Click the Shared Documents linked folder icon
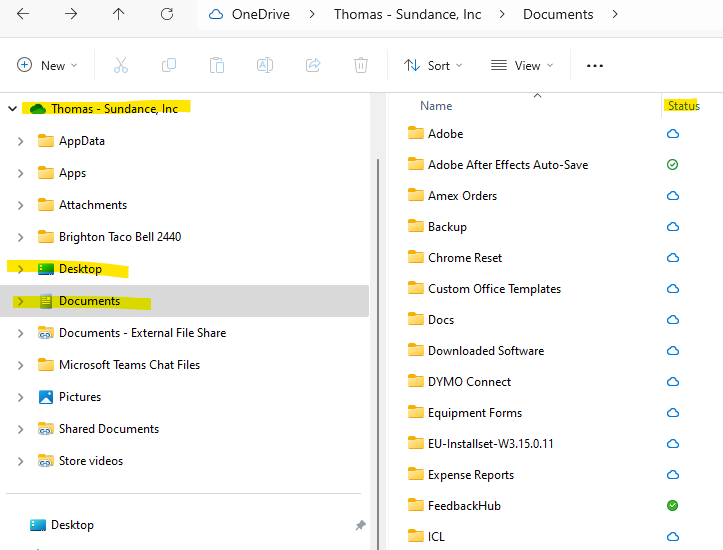Screen dimensions: 723x550 click(46, 429)
